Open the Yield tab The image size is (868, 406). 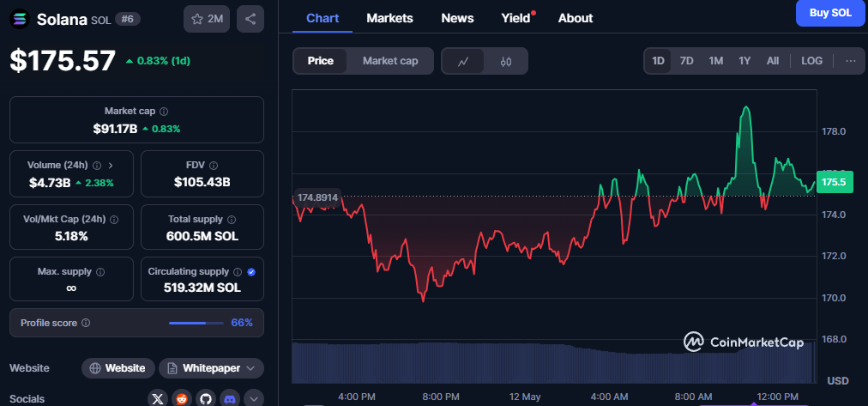click(x=515, y=18)
